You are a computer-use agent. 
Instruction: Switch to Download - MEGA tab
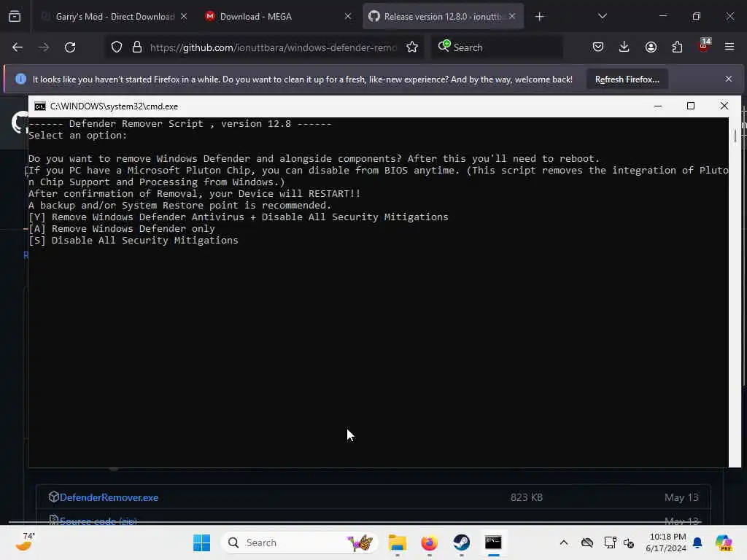279,17
